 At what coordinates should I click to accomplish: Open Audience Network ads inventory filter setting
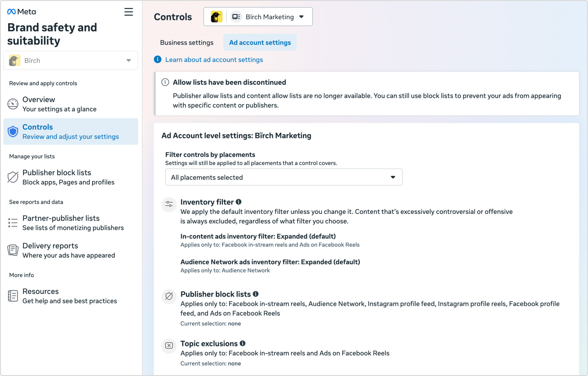[270, 262]
